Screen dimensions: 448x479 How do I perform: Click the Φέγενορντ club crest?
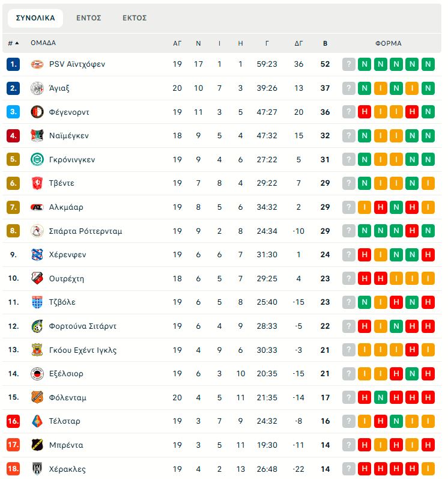tap(37, 112)
